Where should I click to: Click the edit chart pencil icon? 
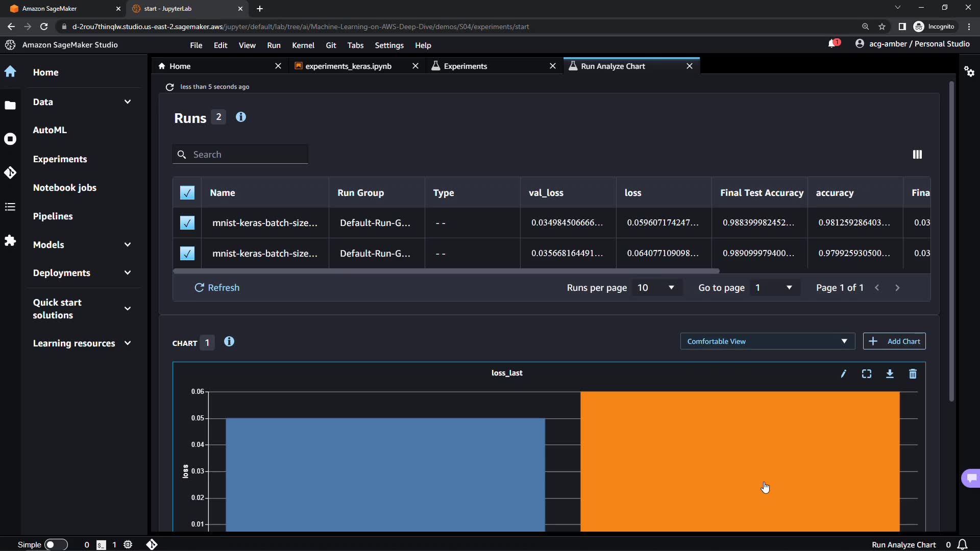pos(843,374)
